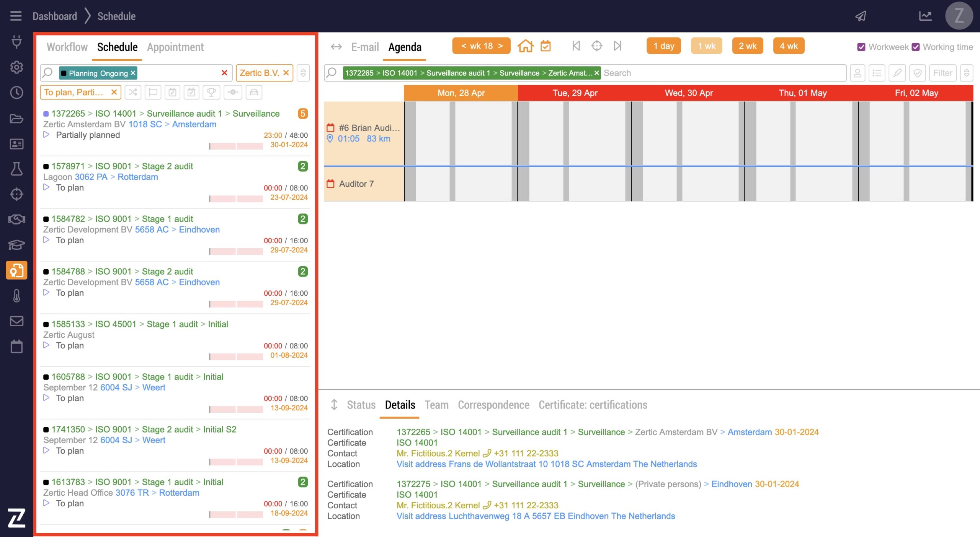Switch to the Workflow tab
The image size is (980, 537).
[x=67, y=47]
